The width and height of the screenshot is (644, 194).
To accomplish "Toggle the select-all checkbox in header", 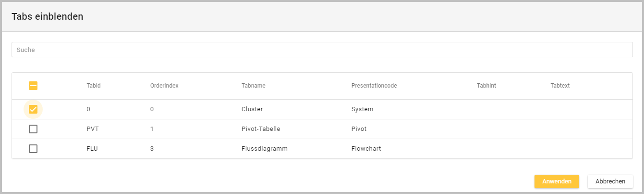I will coord(33,86).
